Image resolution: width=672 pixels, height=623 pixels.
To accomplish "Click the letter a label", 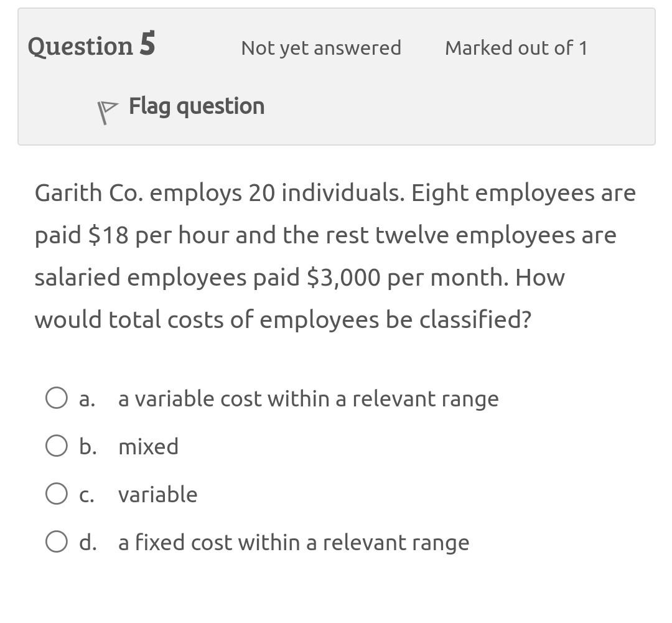I will [x=86, y=398].
